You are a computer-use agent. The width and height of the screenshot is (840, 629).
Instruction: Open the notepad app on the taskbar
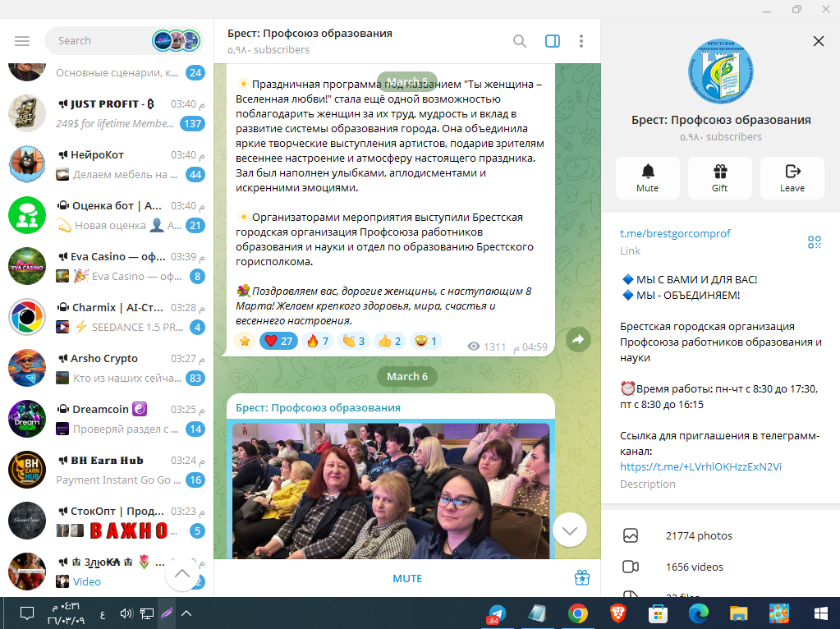(537, 613)
